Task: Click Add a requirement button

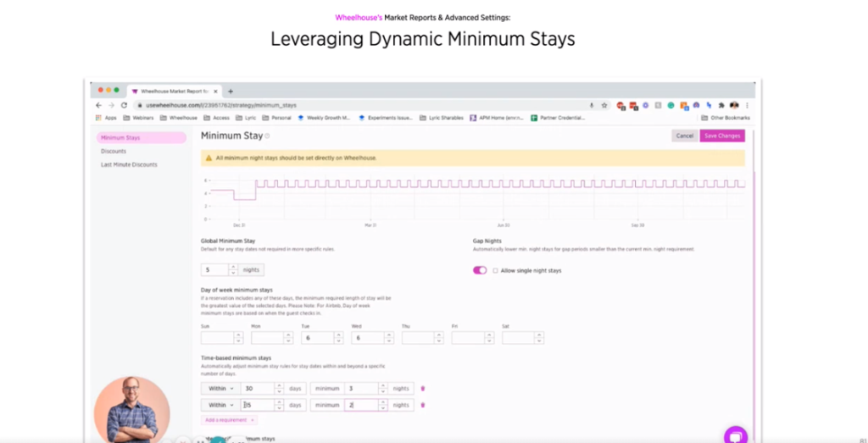Action: click(x=229, y=420)
